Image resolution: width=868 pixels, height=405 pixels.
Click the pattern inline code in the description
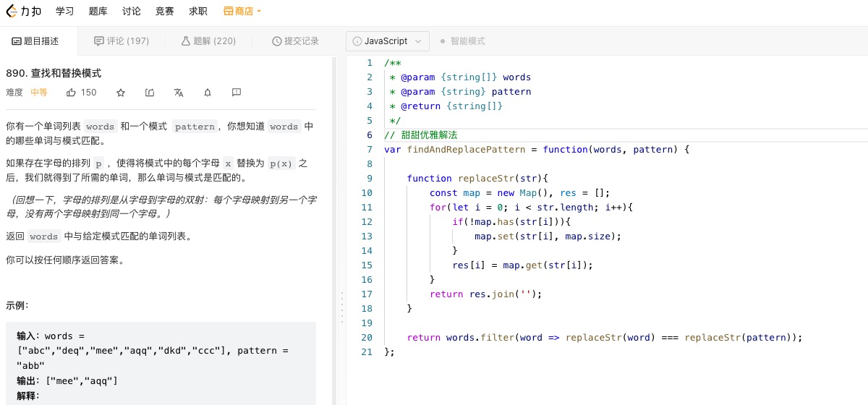coord(195,127)
